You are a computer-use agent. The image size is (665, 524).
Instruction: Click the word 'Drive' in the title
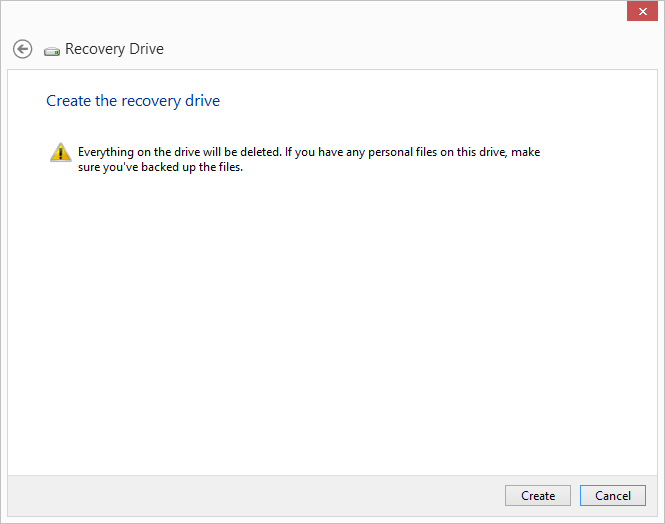point(146,49)
